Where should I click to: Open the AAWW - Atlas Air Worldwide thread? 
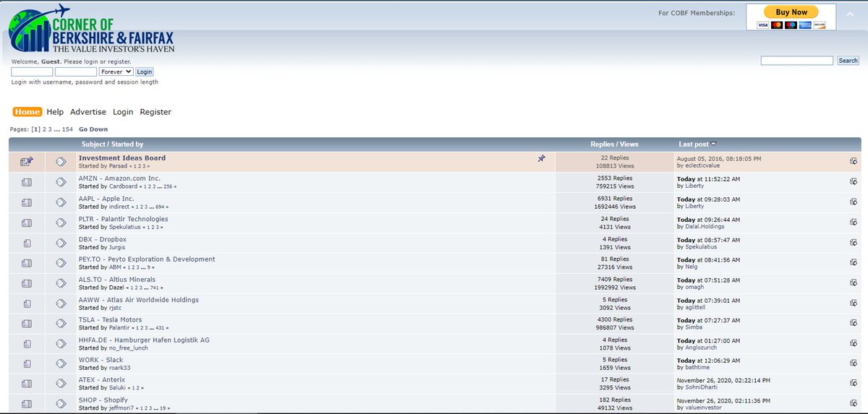click(138, 299)
